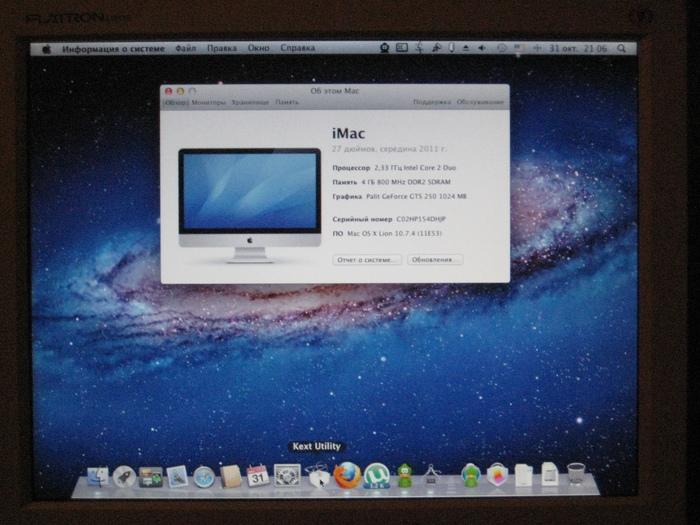Launch Launchpad rocket icon in Dock
This screenshot has width=700, height=525.
click(x=124, y=477)
